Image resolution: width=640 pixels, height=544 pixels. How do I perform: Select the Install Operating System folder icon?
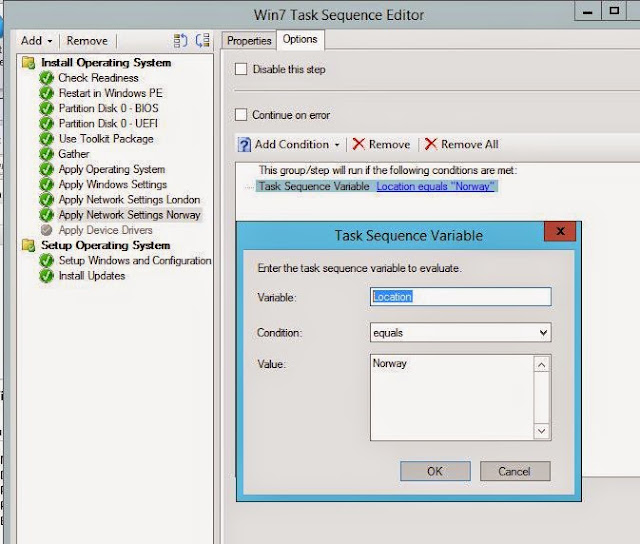pyautogui.click(x=29, y=63)
